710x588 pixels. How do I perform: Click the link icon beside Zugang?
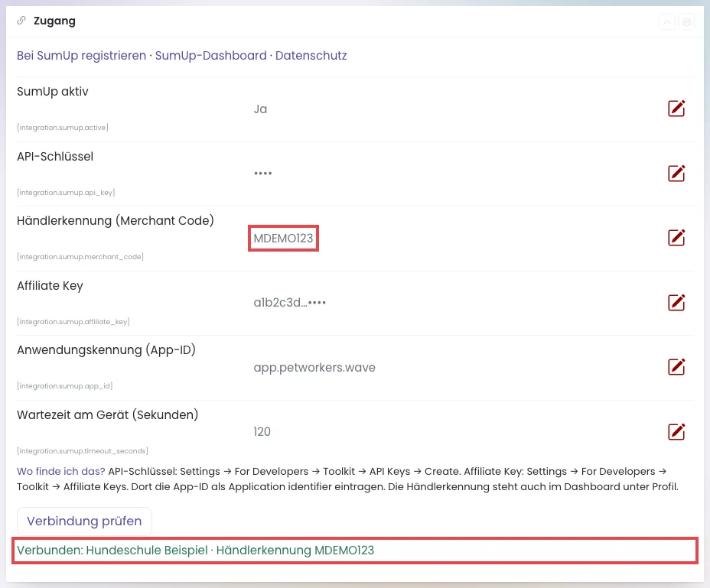click(21, 21)
